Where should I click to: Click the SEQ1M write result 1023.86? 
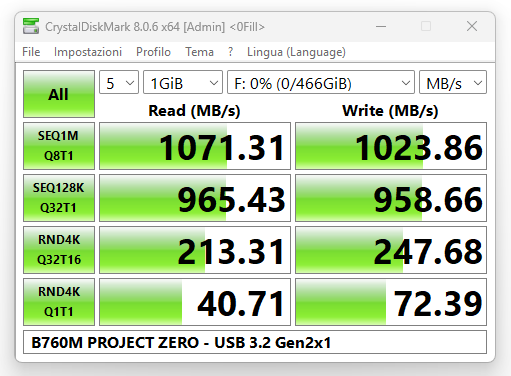[391, 146]
